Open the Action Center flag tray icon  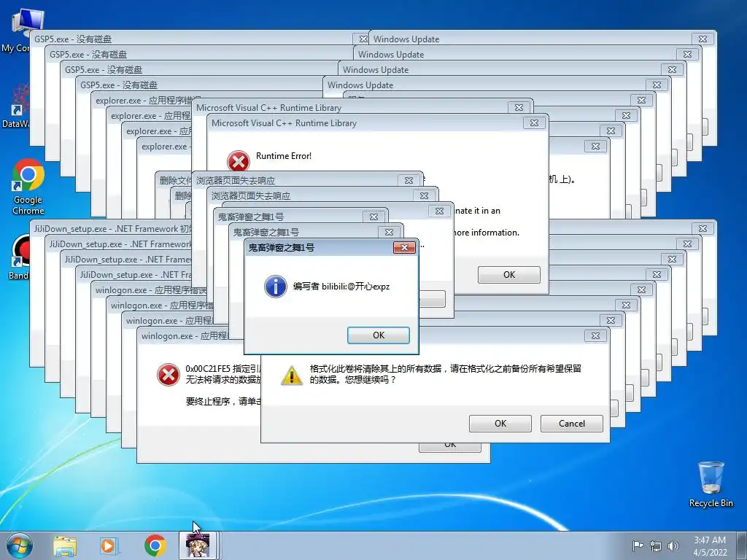pyautogui.click(x=637, y=545)
